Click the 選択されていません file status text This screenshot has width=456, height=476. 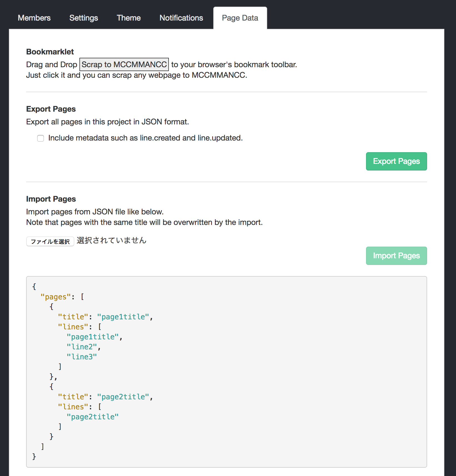point(111,240)
